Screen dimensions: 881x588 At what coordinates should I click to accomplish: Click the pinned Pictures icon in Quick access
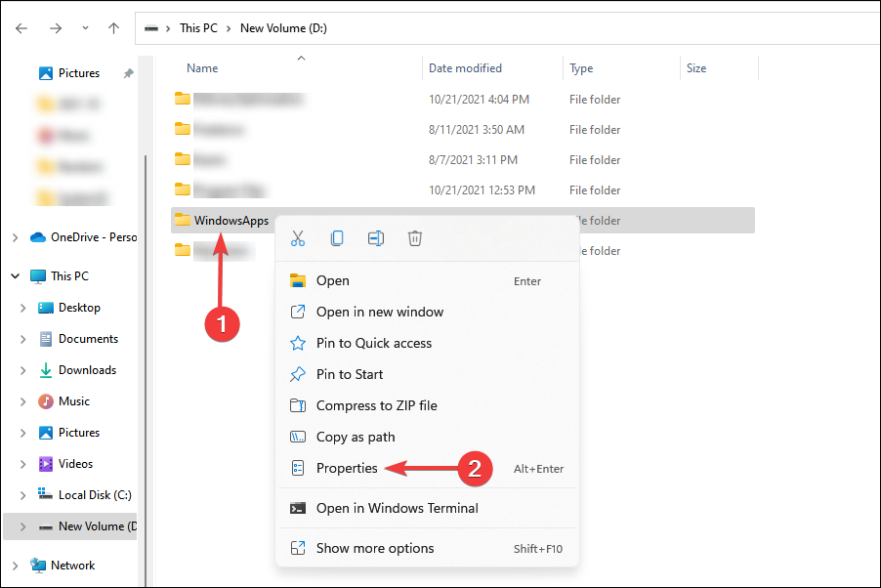[x=46, y=73]
